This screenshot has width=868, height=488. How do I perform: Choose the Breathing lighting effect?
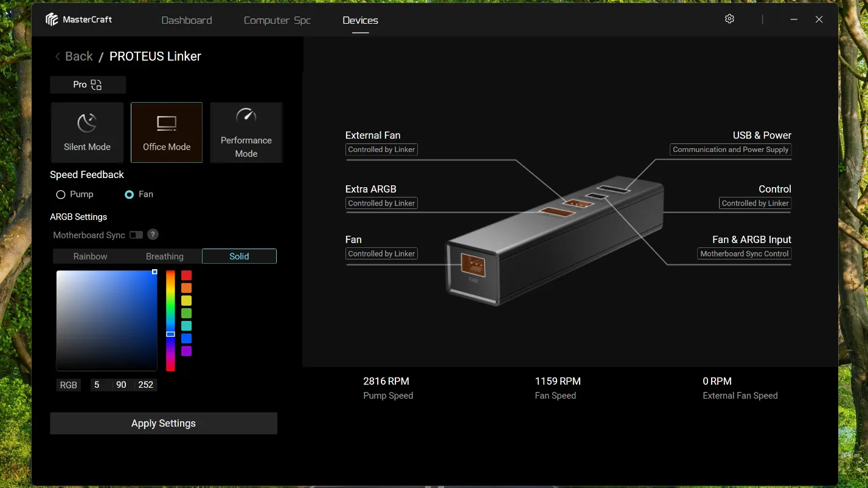coord(164,256)
